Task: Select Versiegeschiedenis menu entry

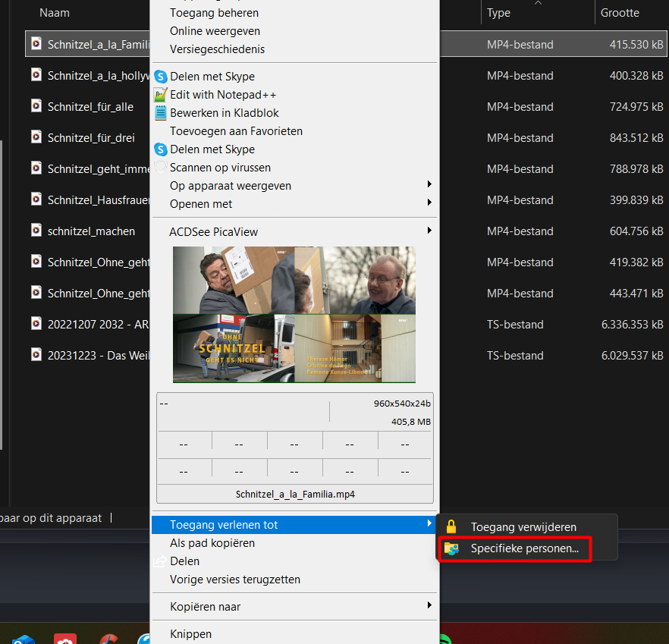Action: point(217,49)
